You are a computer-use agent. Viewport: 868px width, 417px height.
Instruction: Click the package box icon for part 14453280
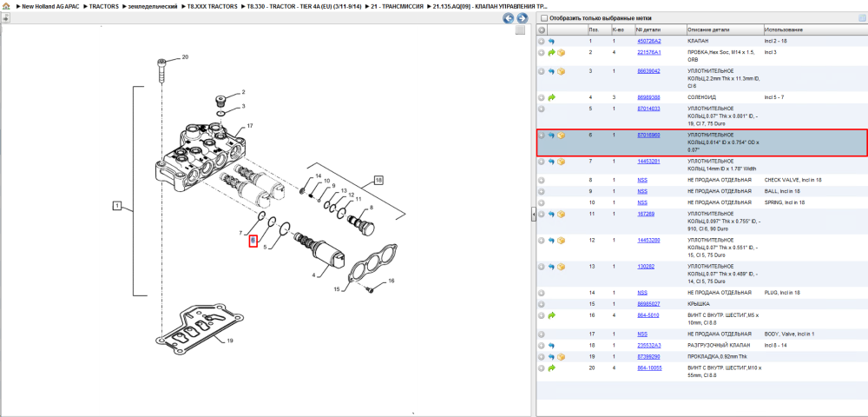click(561, 241)
